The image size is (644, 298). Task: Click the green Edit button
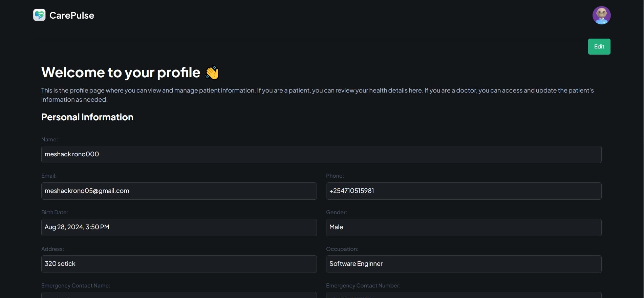pyautogui.click(x=599, y=46)
